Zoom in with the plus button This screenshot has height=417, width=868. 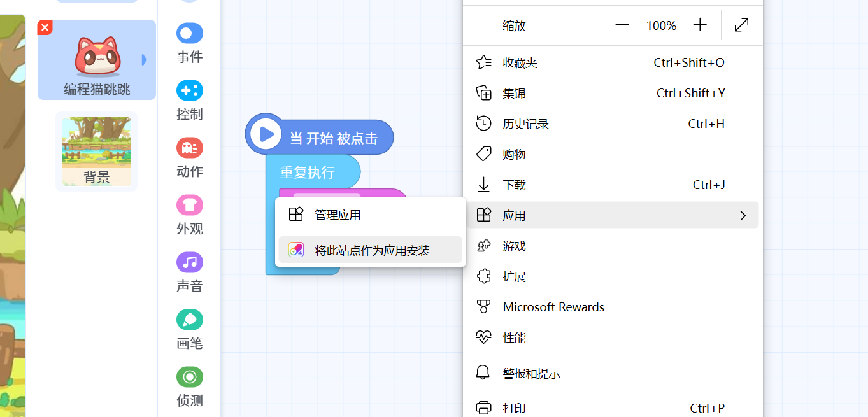tap(700, 25)
